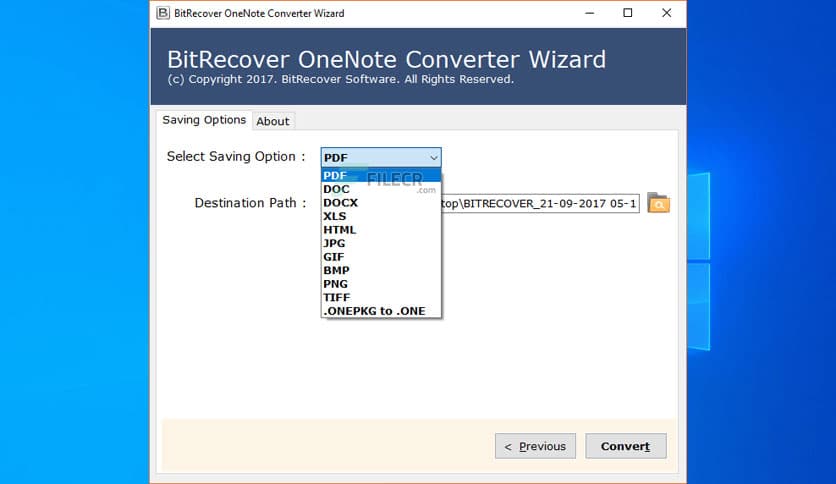Choose DOC from the saving options list
Image resolution: width=836 pixels, height=484 pixels.
381,189
